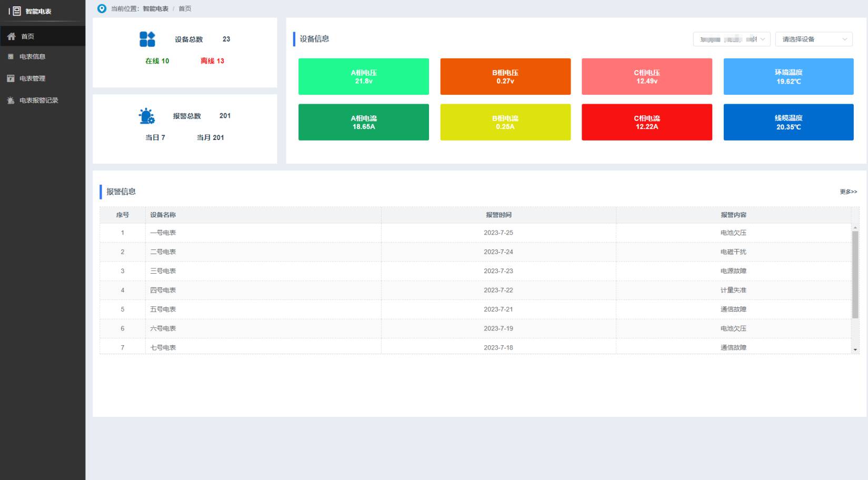
Task: Click the 报警时间 column header
Action: [x=498, y=215]
